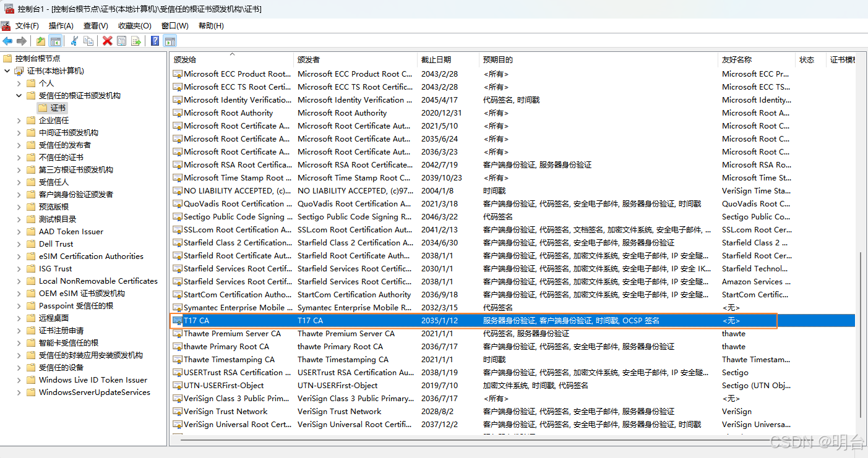The image size is (868, 458).
Task: Click certificate icon of thawte Primary Root CA
Action: (x=178, y=347)
